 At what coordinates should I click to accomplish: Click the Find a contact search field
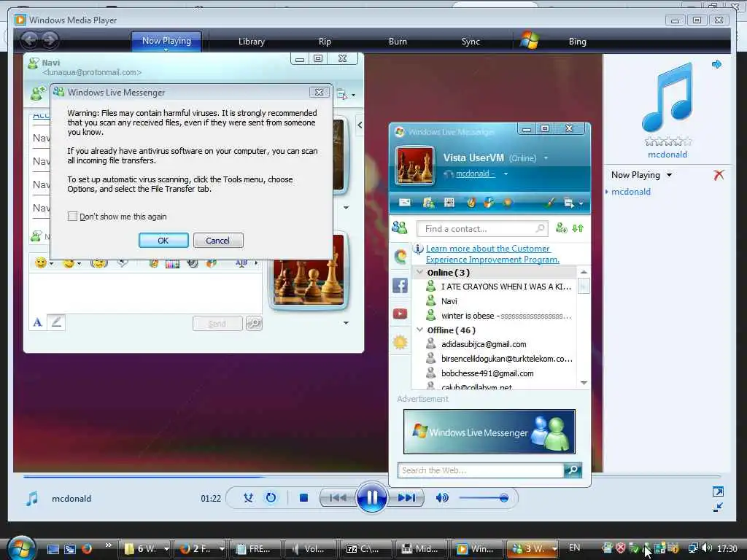click(x=482, y=229)
